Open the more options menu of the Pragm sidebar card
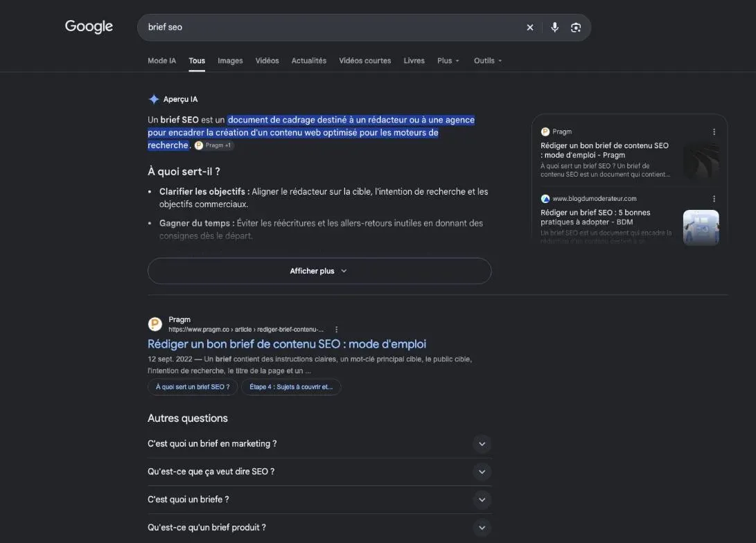This screenshot has width=756, height=543. (x=714, y=132)
